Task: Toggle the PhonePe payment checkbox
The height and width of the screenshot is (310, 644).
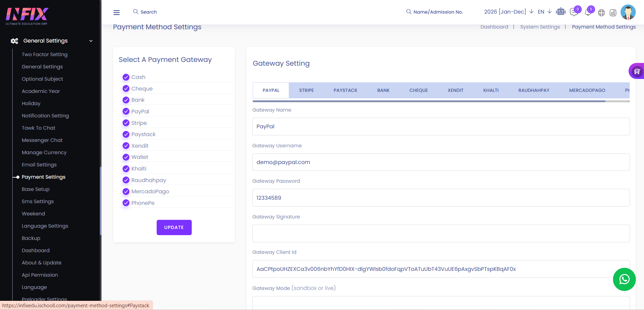Action: click(x=126, y=203)
